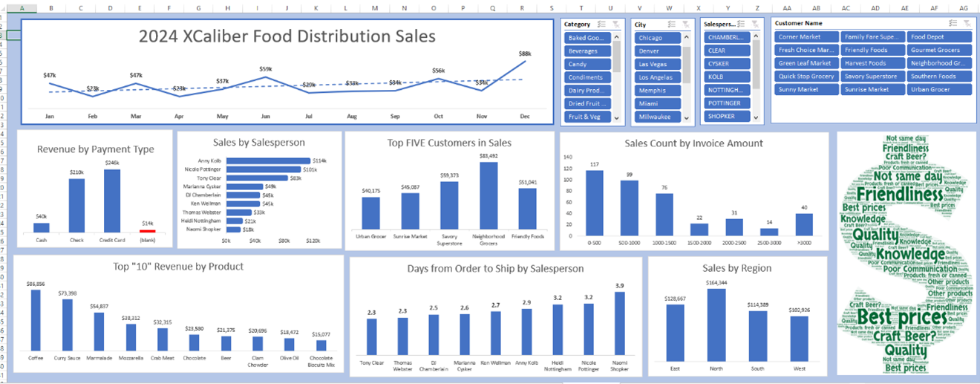Select Las Vegas in City slicer
Screen dimensions: 980x384
[658, 65]
